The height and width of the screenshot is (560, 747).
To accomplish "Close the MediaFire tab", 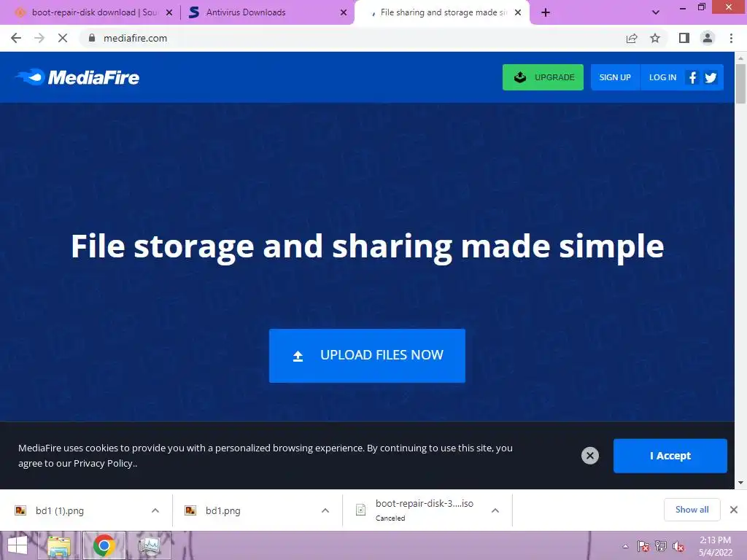I will point(518,13).
